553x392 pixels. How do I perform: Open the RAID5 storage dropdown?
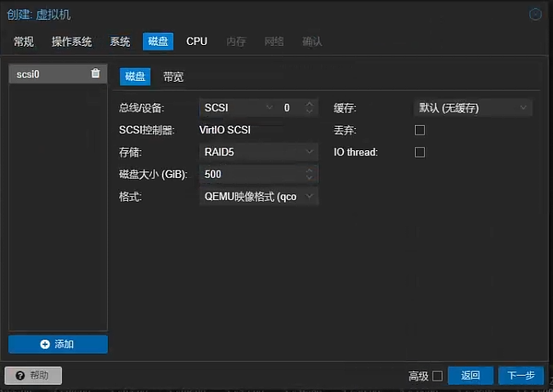310,152
